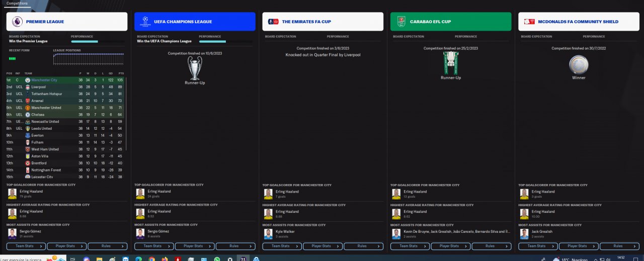Open Google Chrome from the taskbar
The image size is (644, 261).
pos(151,259)
